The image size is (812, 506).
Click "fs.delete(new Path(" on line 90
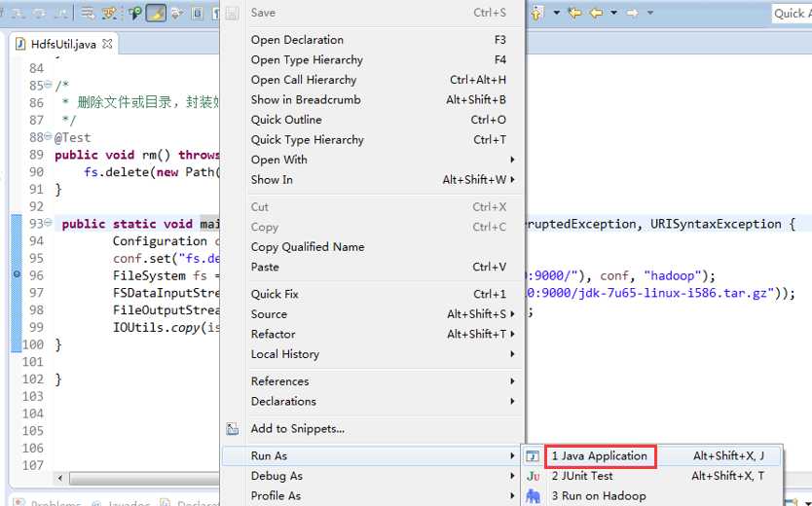tap(152, 172)
